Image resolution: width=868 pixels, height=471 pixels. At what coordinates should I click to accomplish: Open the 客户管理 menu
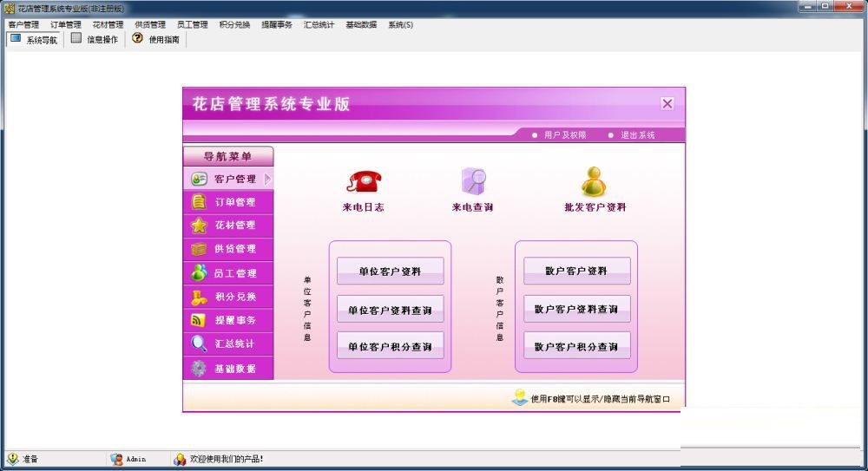[23, 24]
